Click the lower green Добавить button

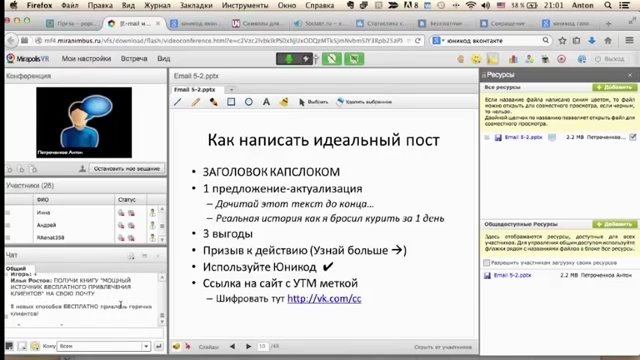click(x=614, y=224)
